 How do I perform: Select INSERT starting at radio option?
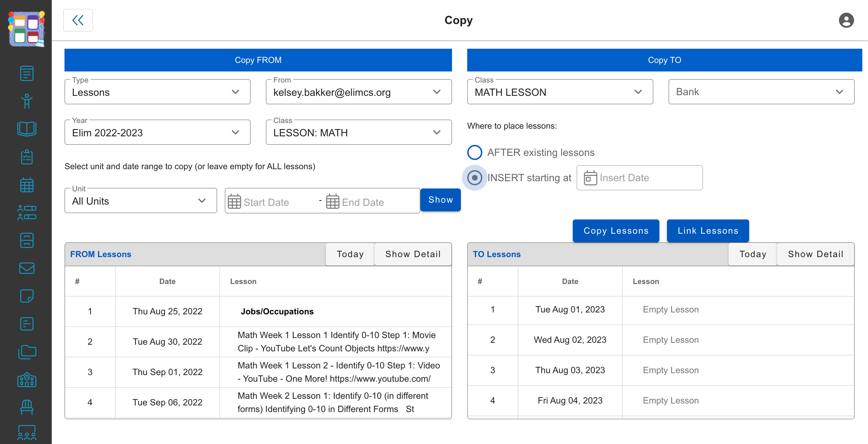point(474,178)
